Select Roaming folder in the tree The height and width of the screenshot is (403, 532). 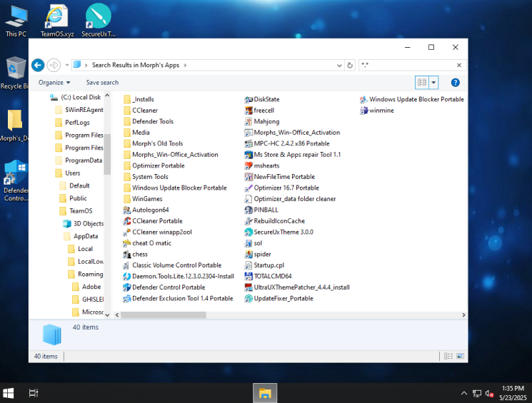(x=86, y=274)
